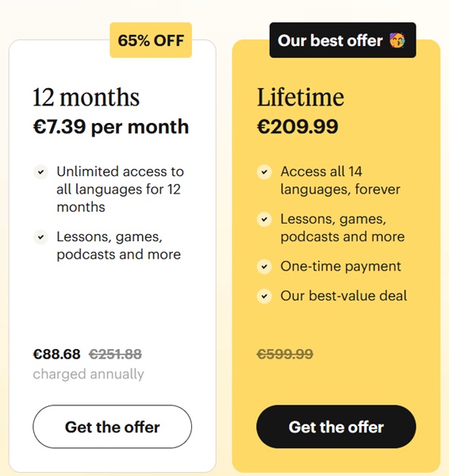Select the 12 months plan heading
The width and height of the screenshot is (449, 476).
tap(86, 97)
